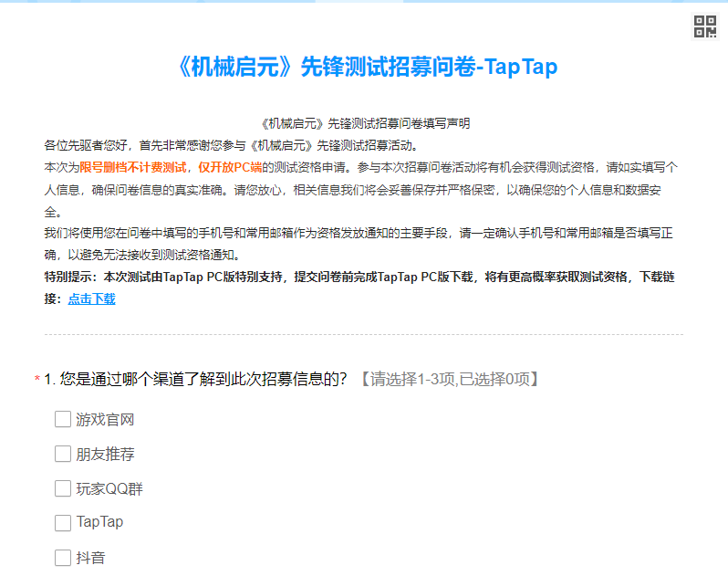
Task: Click the red required asterisk before question 1
Action: 37,380
